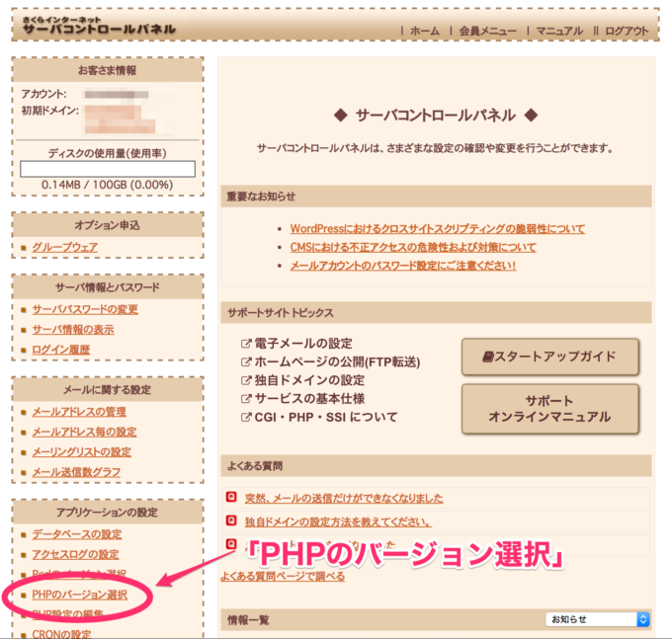This screenshot has height=639, width=672.
Task: Click Q icon beside 独自ドメインの設定方法 question
Action: pyautogui.click(x=231, y=520)
